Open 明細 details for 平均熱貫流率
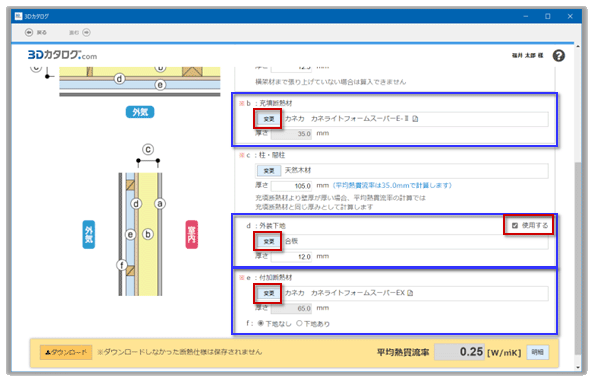 pyautogui.click(x=537, y=352)
